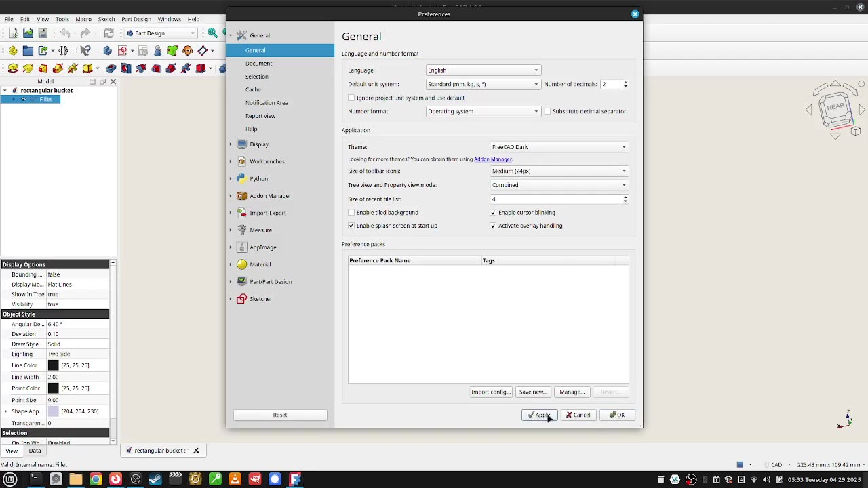868x488 pixels.
Task: Switch to the Data property tab
Action: (x=35, y=451)
